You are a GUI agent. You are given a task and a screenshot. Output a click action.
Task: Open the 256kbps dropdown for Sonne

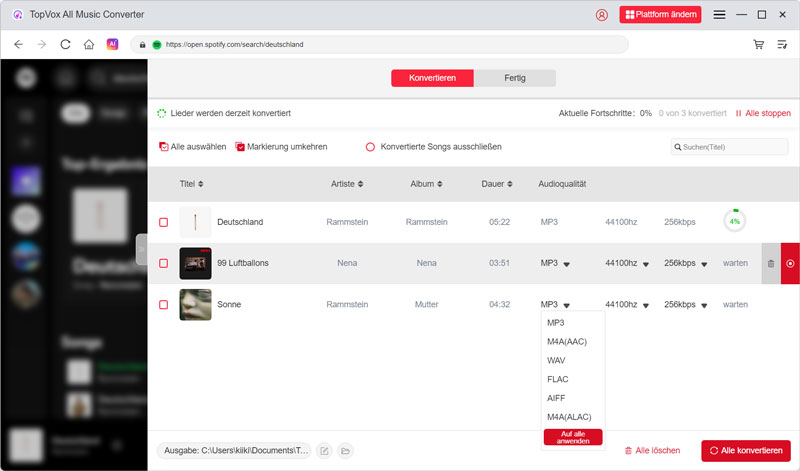click(704, 305)
